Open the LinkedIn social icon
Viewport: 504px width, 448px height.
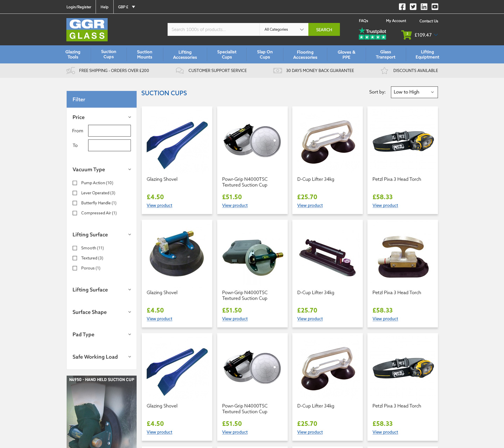pos(424,7)
